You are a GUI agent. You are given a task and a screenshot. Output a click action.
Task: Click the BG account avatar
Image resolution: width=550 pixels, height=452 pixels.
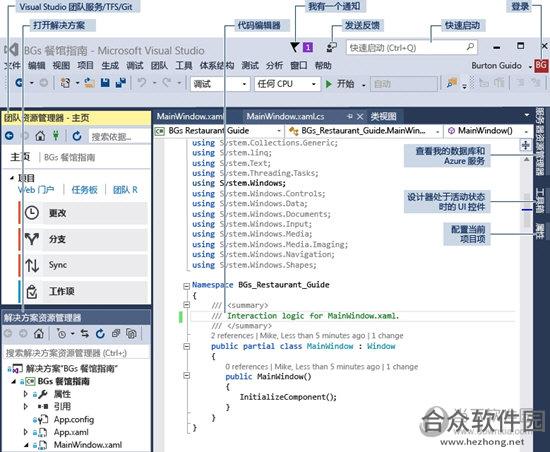tap(541, 65)
